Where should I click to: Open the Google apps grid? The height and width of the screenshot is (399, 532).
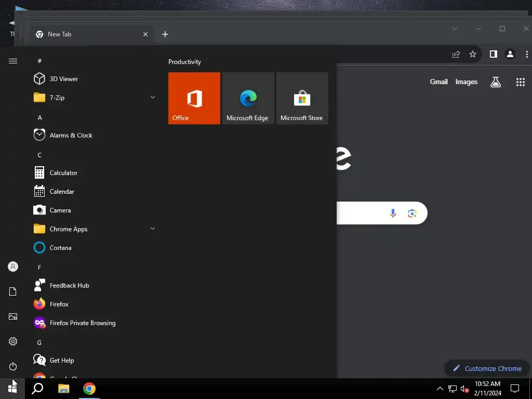pyautogui.click(x=521, y=82)
